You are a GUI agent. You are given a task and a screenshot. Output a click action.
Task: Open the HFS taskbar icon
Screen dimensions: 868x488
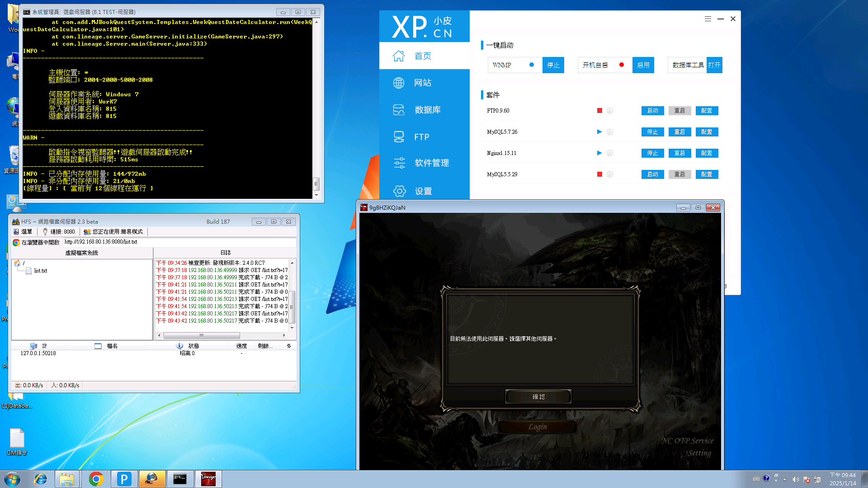click(x=152, y=479)
